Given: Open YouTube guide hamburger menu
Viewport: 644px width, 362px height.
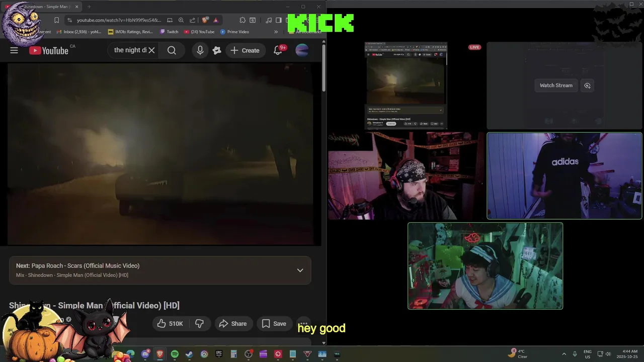Looking at the screenshot, I should pos(14,50).
